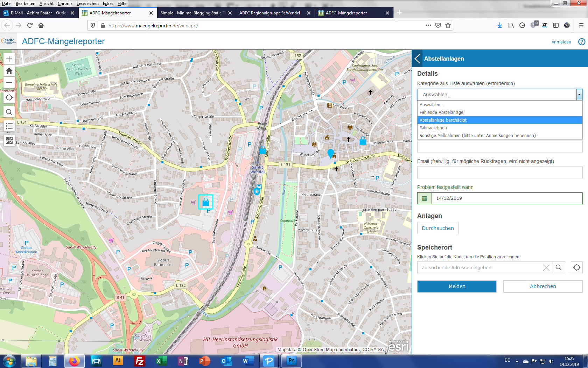This screenshot has width=588, height=368.
Task: Open Word from the taskbar
Action: point(248,361)
